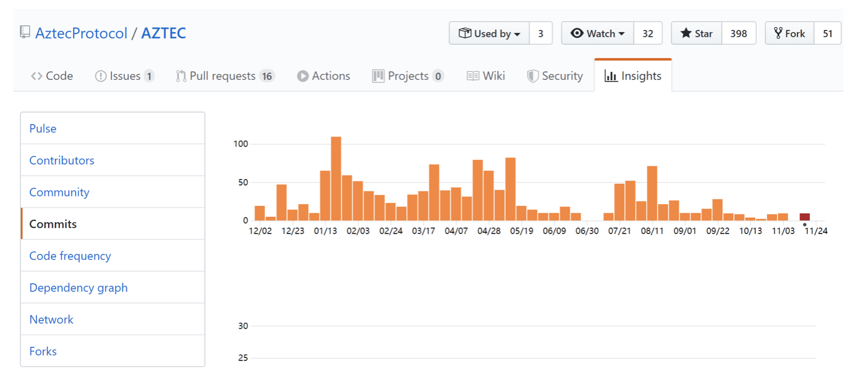Image resolution: width=868 pixels, height=382 pixels.
Task: Click the Issues counter badge 1
Action: coord(149,76)
